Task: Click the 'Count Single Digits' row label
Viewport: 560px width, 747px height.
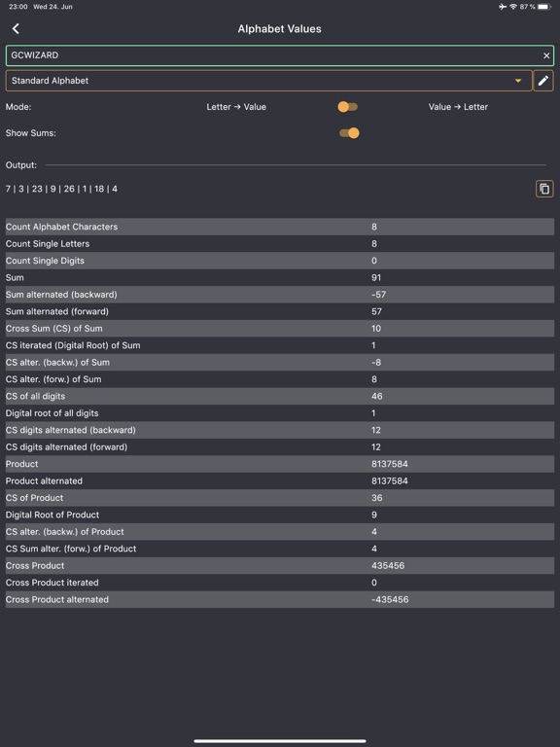Action: click(x=45, y=261)
